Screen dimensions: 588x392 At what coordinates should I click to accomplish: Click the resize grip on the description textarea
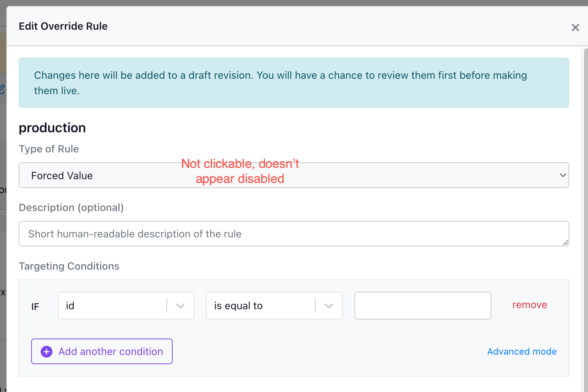(566, 243)
